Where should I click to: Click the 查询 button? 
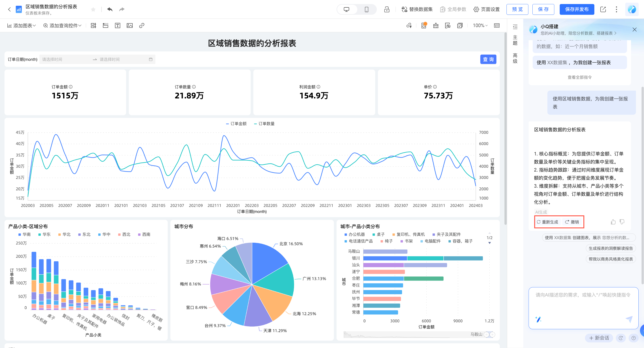coord(488,59)
